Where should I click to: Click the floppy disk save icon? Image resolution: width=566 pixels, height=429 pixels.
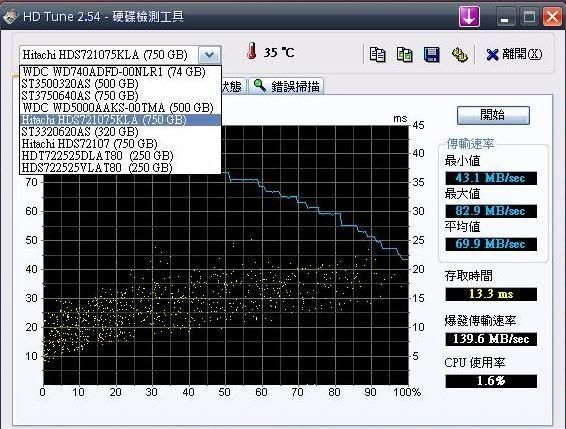point(431,55)
